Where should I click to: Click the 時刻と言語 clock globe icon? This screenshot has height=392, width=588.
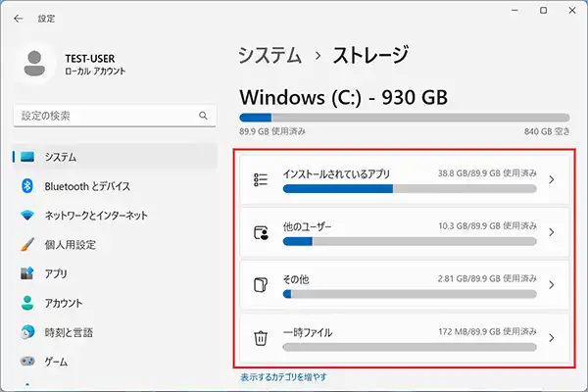pos(27,332)
